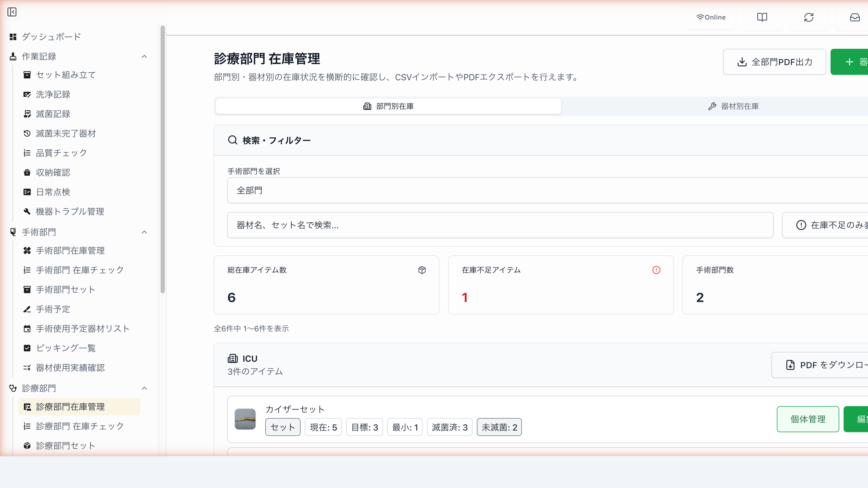The width and height of the screenshot is (868, 488).
Task: Open 手術使用予定器材リスト
Action: [x=83, y=329]
